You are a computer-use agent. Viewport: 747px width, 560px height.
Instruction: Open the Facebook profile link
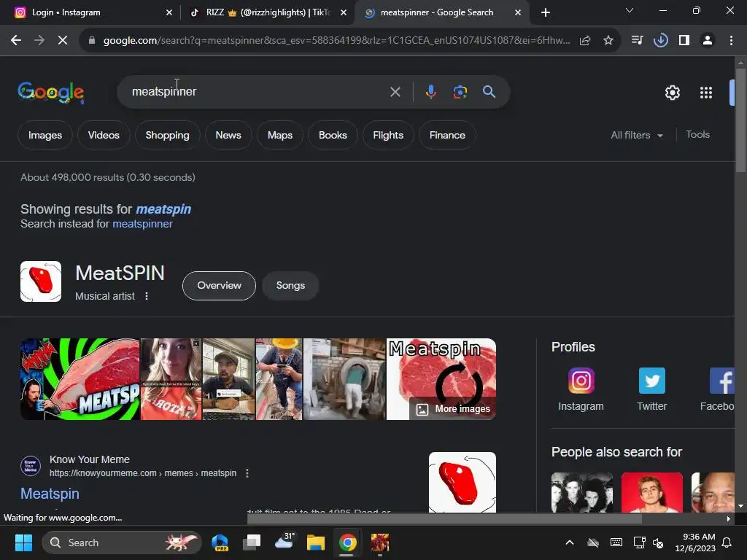pyautogui.click(x=718, y=389)
